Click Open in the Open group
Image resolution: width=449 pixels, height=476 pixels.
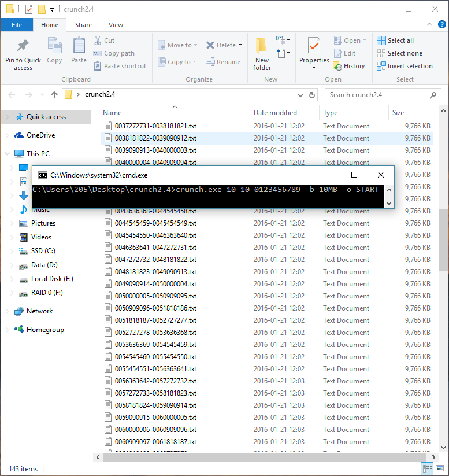350,40
